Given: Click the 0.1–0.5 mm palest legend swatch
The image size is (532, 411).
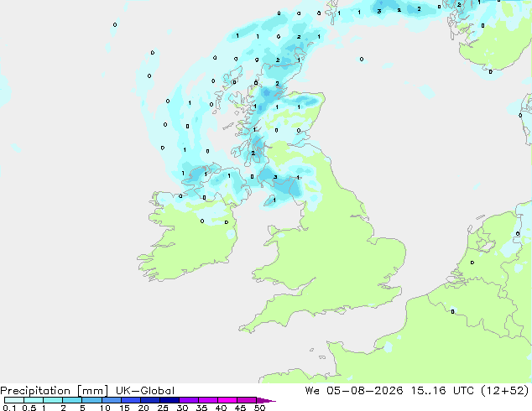Looking at the screenshot, I should [14, 400].
